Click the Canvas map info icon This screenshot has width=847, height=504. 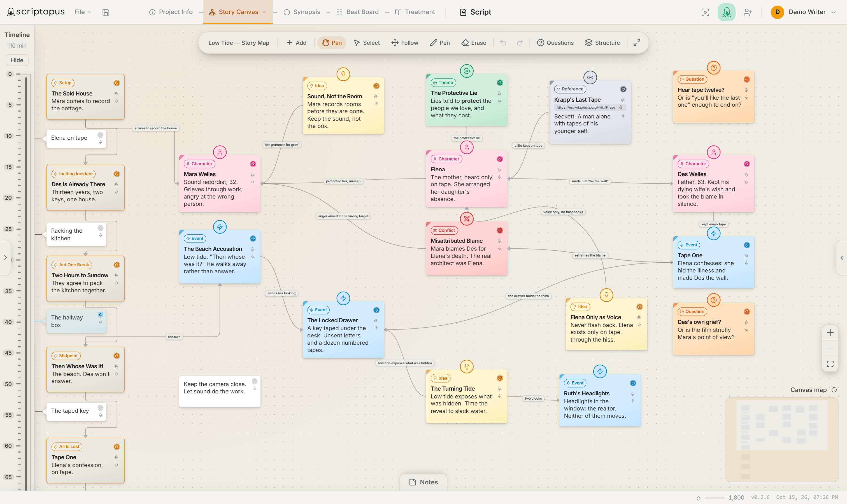click(834, 390)
